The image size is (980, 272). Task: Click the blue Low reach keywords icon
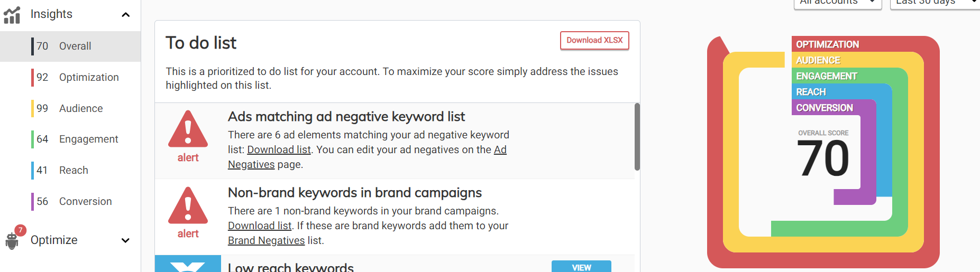pos(188,264)
